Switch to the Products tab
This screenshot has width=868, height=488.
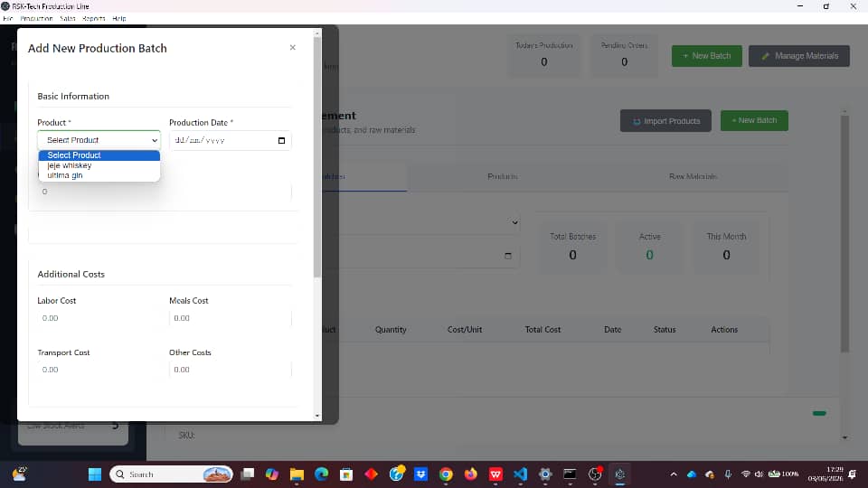click(503, 176)
